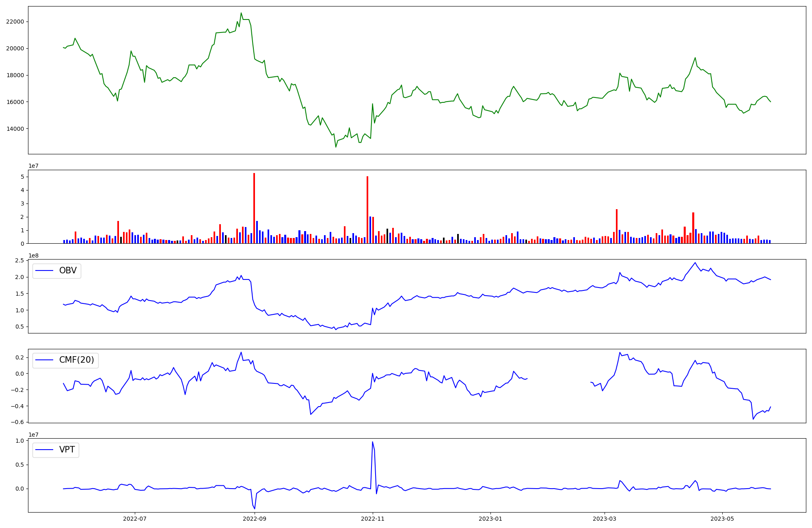
Task: Click the blue line sample in OBV legend
Action: (x=44, y=270)
